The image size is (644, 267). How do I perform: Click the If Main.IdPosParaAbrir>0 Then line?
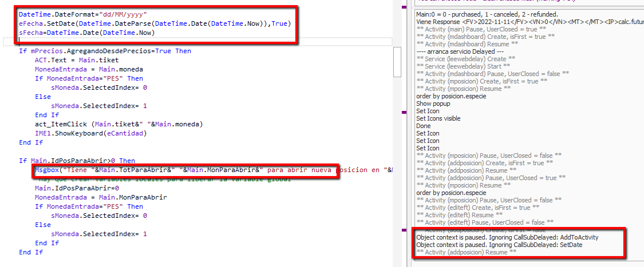pos(77,161)
